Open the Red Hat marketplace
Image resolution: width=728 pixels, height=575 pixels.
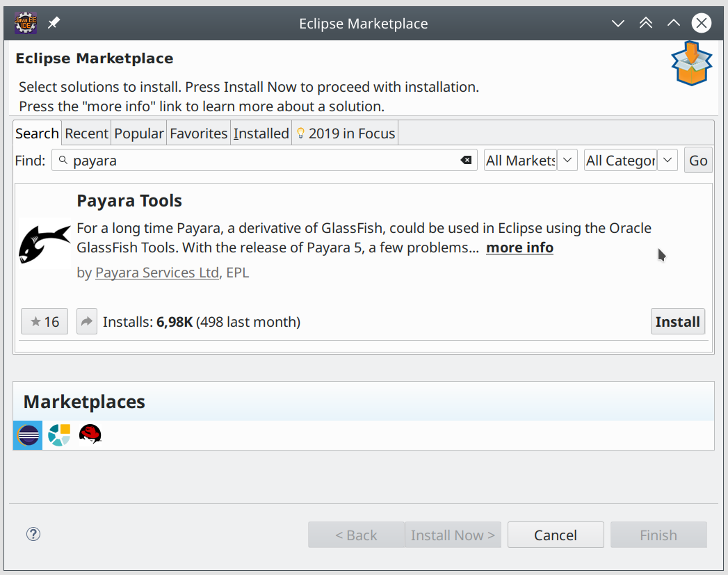(90, 435)
